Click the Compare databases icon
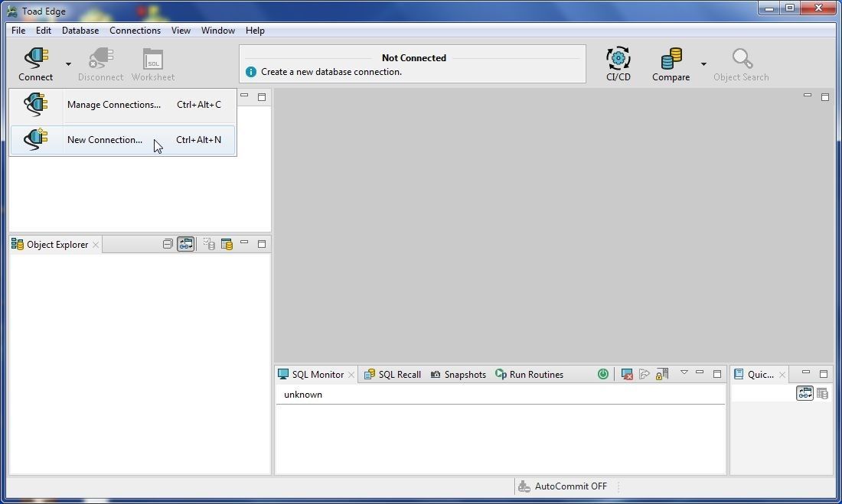The image size is (842, 504). point(671,58)
